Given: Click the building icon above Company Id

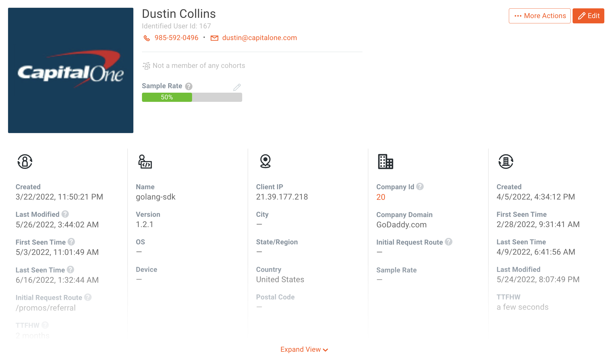Looking at the screenshot, I should 386,162.
